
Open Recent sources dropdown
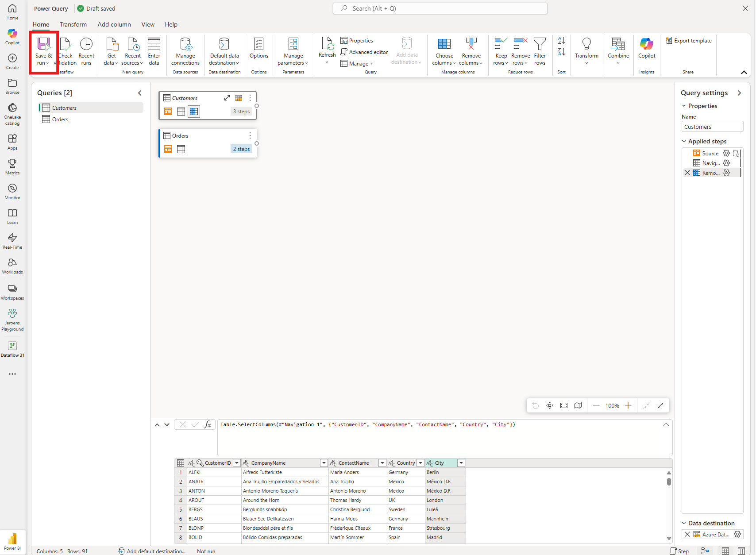[x=133, y=52]
